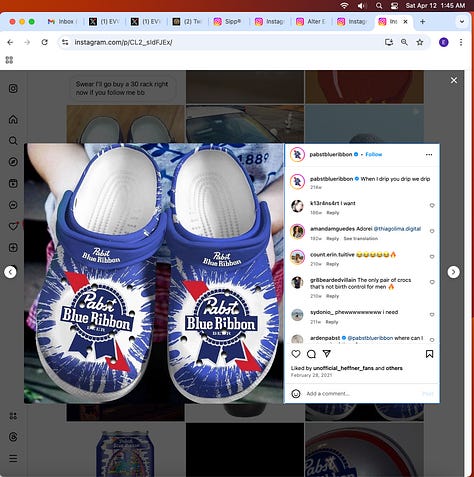Viewport: 474px width, 477px height.
Task: Open the zoom magnifier in the address bar
Action: pos(404,42)
